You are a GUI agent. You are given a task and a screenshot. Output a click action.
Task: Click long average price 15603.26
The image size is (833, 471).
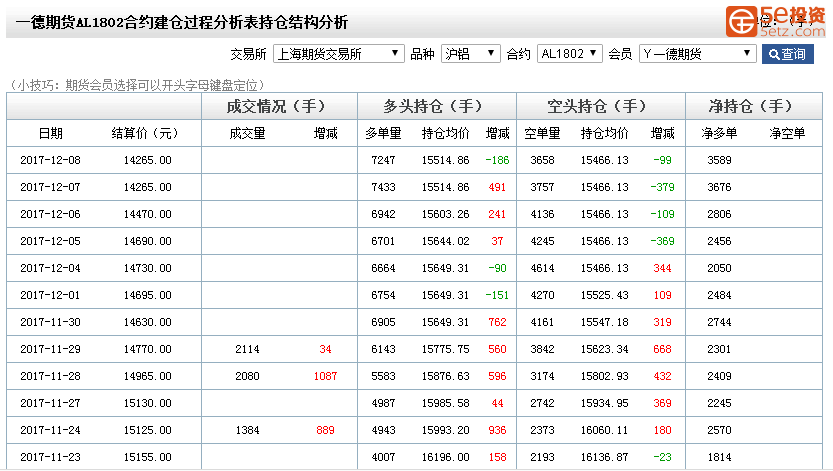pyautogui.click(x=445, y=215)
